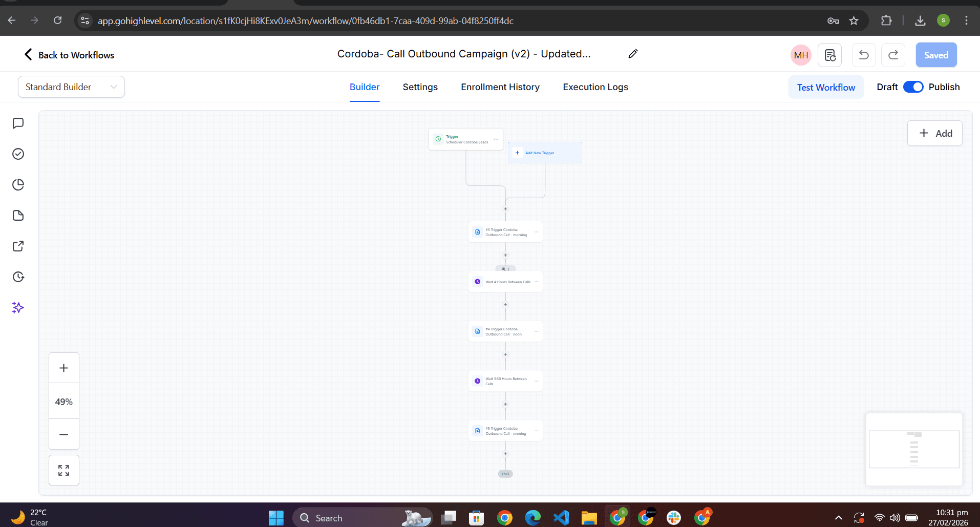Open Microsoft Edge from taskbar
980x527 pixels.
click(x=532, y=518)
